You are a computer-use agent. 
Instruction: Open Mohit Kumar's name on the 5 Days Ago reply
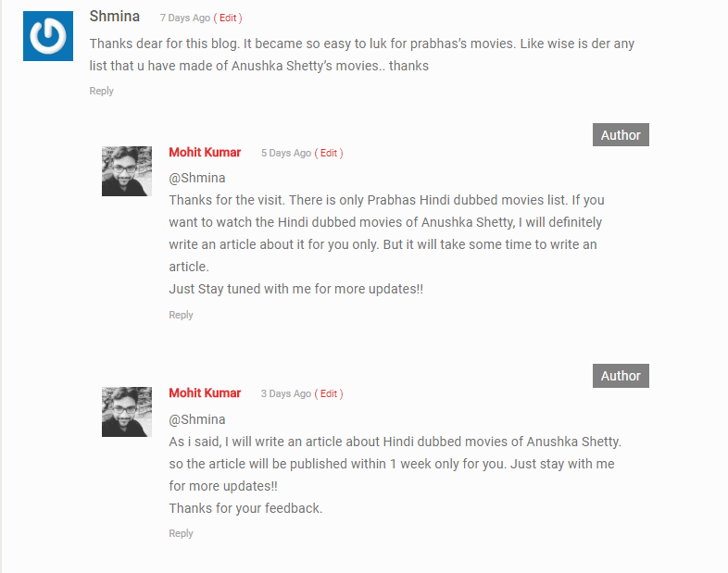click(x=205, y=152)
